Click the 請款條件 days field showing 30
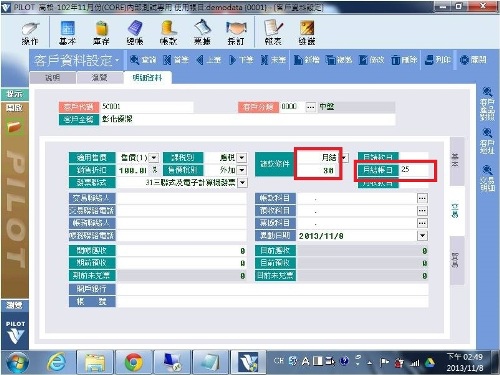The height and width of the screenshot is (375, 500). (316, 170)
